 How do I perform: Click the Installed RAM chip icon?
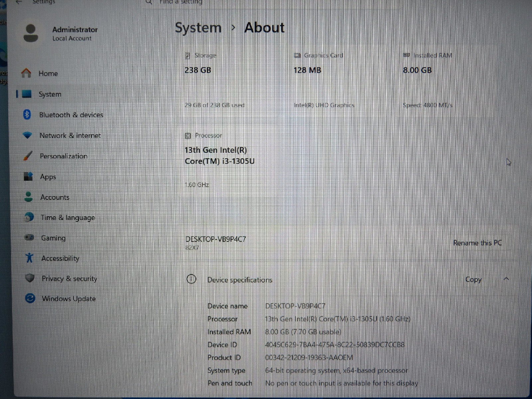click(406, 55)
